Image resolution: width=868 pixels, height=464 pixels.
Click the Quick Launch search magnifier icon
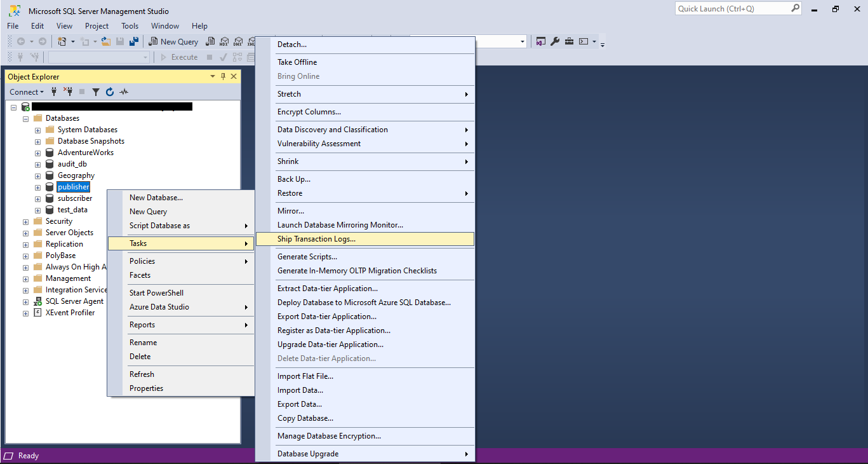point(796,8)
